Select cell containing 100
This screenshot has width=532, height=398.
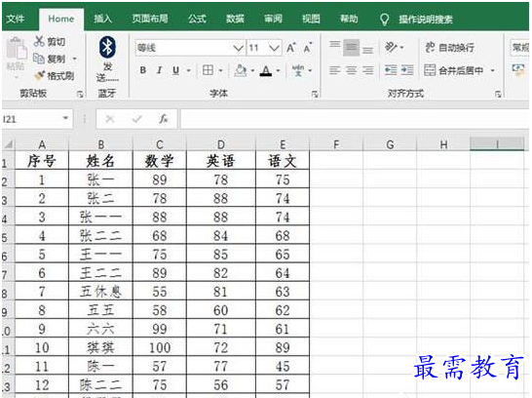point(160,347)
